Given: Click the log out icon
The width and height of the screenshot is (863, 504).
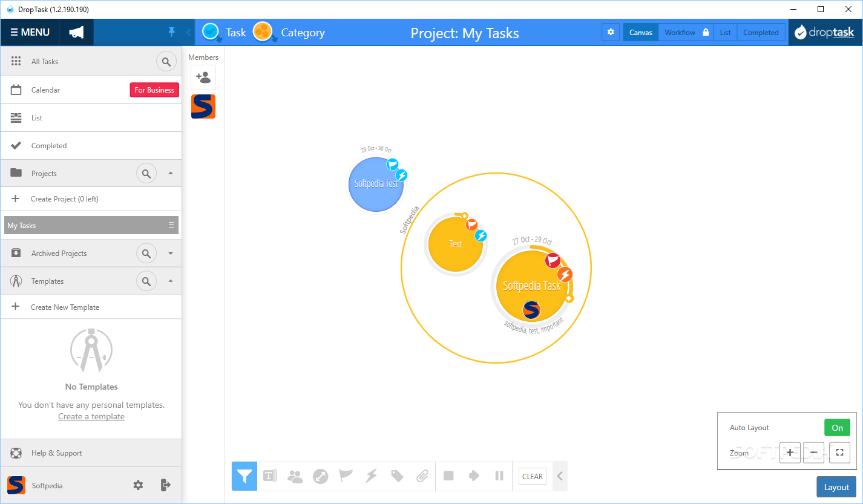Looking at the screenshot, I should click(166, 485).
